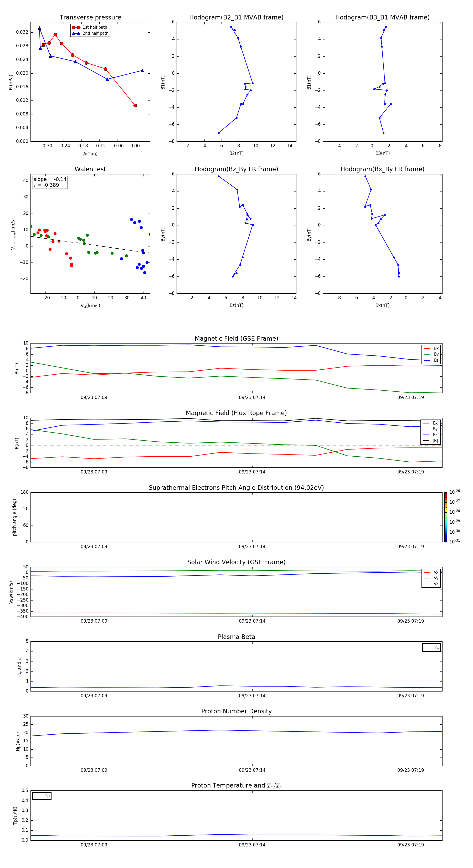The image size is (473, 868).
Task: Click the "Magnetic Field (Flux Rope Frame)" title
Action: [x=236, y=413]
